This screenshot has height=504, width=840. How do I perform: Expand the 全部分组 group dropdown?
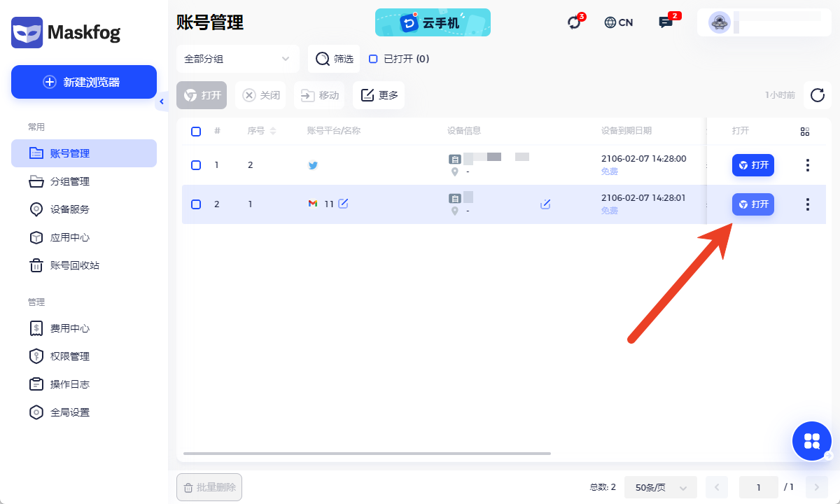coord(237,59)
